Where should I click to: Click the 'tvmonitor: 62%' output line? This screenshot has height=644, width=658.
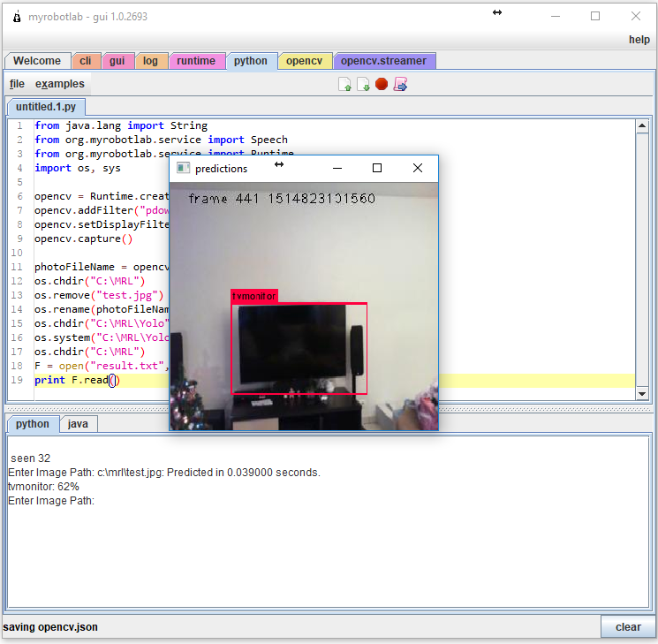click(43, 487)
